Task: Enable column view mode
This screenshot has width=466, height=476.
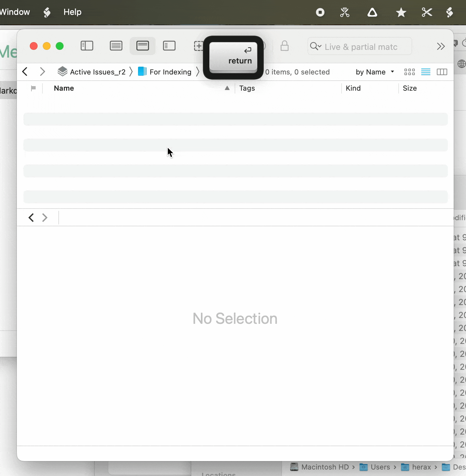Action: (x=442, y=72)
